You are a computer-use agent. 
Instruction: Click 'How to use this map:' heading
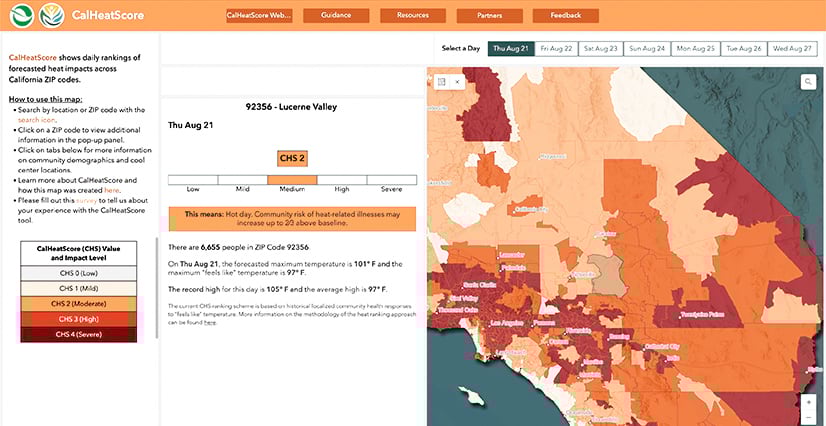point(46,100)
